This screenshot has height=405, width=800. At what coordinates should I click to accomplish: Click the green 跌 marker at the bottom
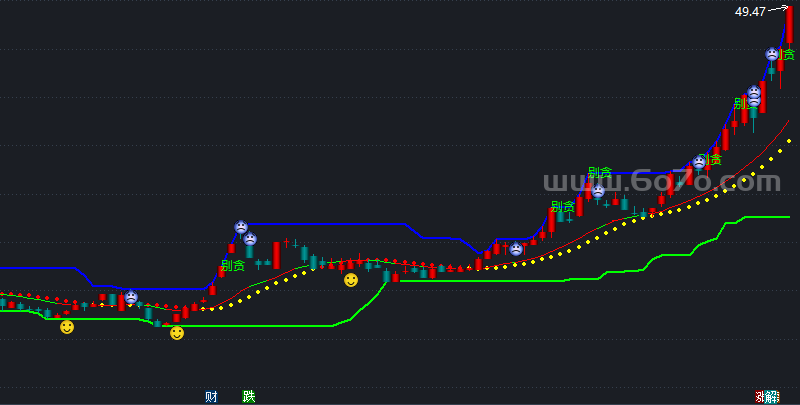[x=248, y=396]
